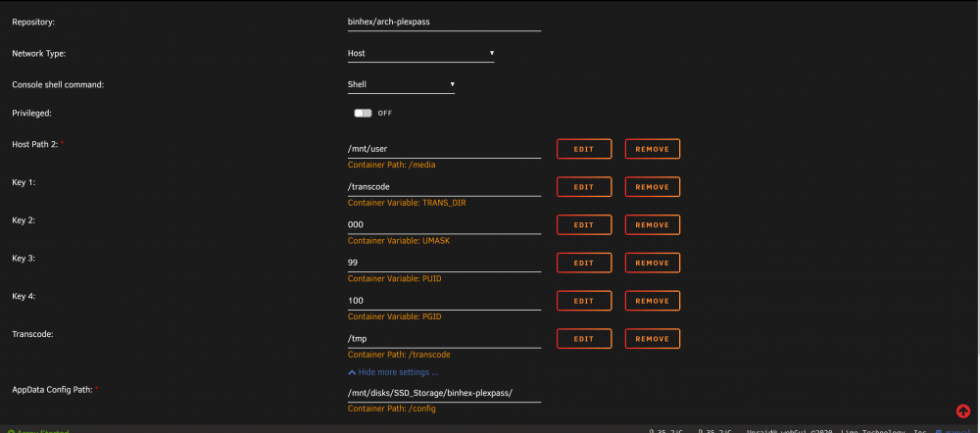
Task: Click the 'Container Variable: PUID' text
Action: [394, 278]
